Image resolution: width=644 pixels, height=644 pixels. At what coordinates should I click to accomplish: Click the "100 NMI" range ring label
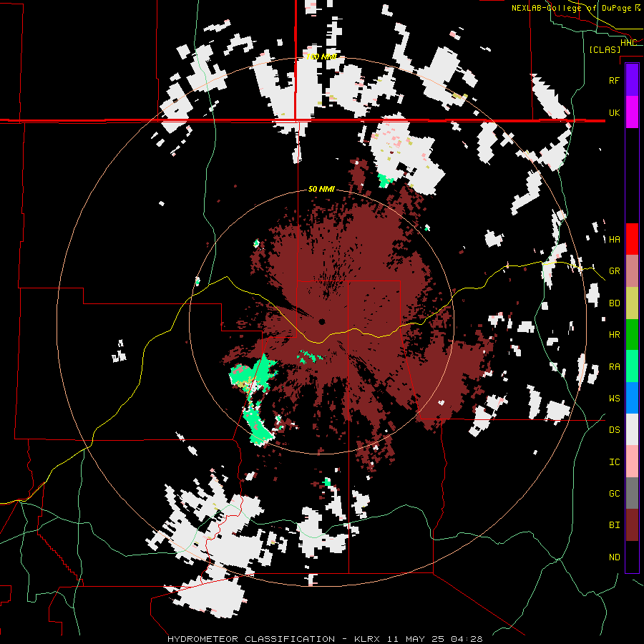coord(321,57)
